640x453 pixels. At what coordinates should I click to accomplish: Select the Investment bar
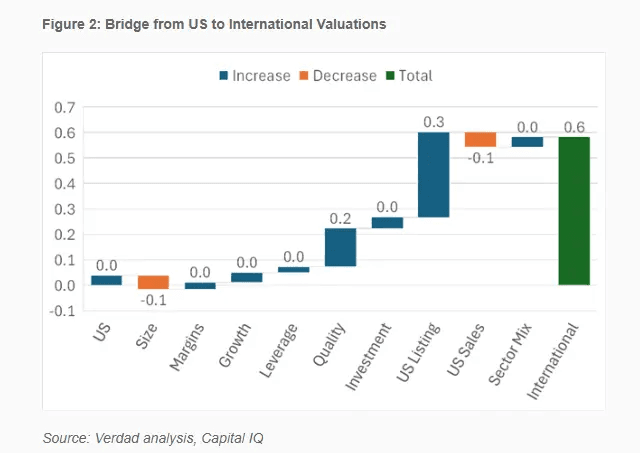click(x=387, y=223)
